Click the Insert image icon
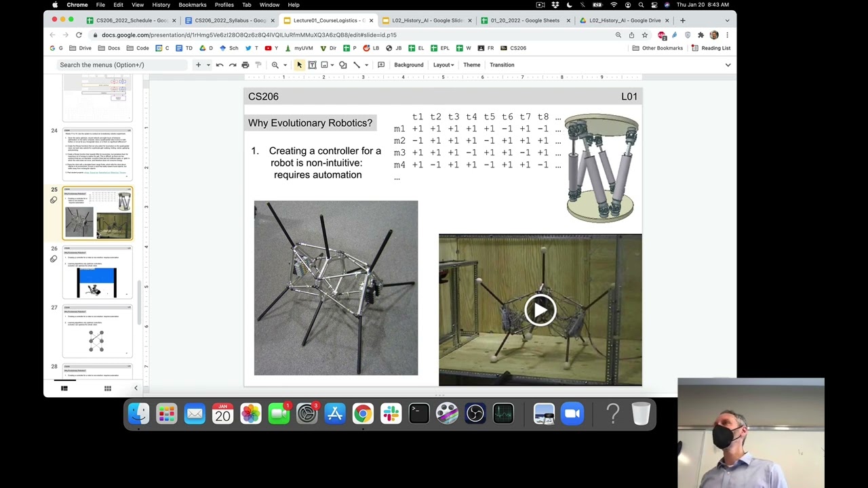 click(324, 65)
